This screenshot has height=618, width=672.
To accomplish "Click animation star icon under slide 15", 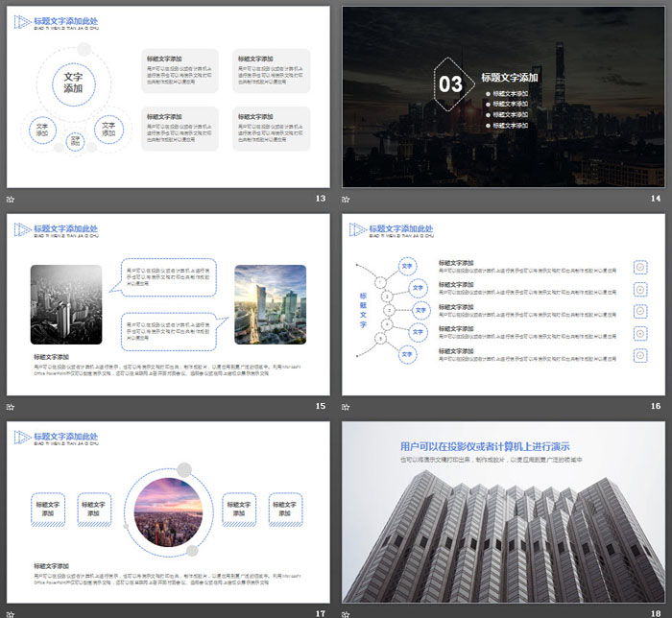I will 11,407.
